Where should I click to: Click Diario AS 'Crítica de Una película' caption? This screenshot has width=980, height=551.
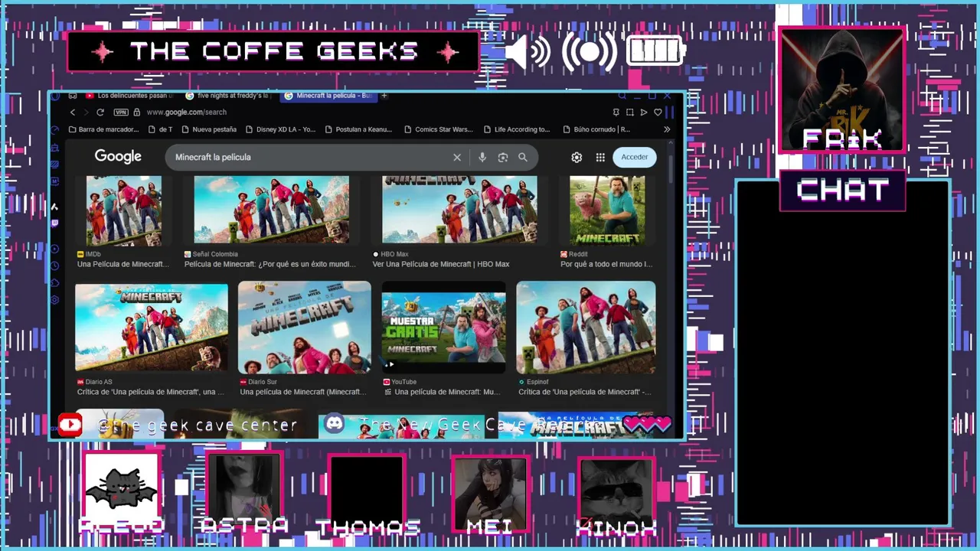(x=151, y=392)
